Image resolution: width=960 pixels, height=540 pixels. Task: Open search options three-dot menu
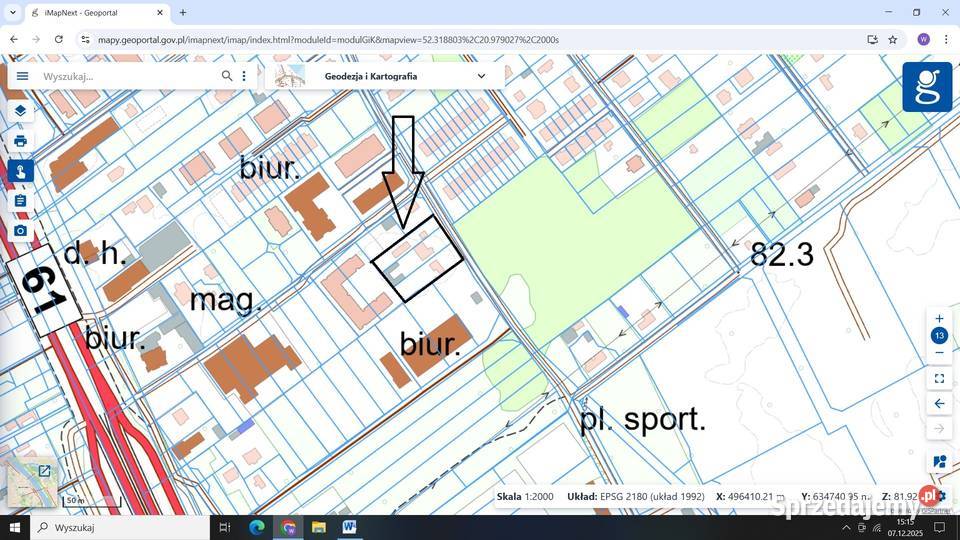[244, 76]
